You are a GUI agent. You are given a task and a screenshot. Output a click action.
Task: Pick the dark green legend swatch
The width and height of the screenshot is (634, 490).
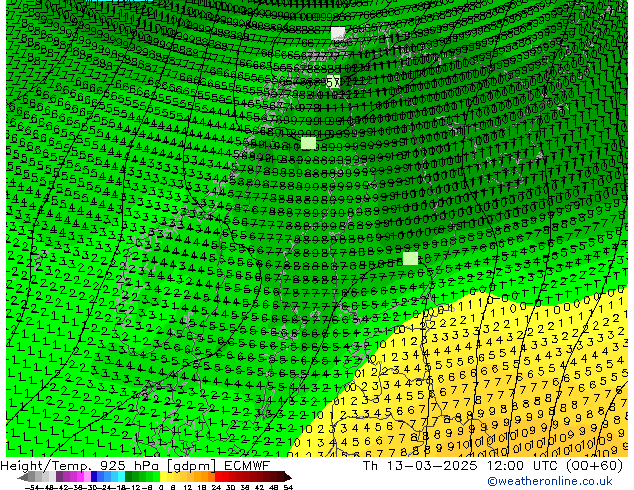click(x=128, y=477)
